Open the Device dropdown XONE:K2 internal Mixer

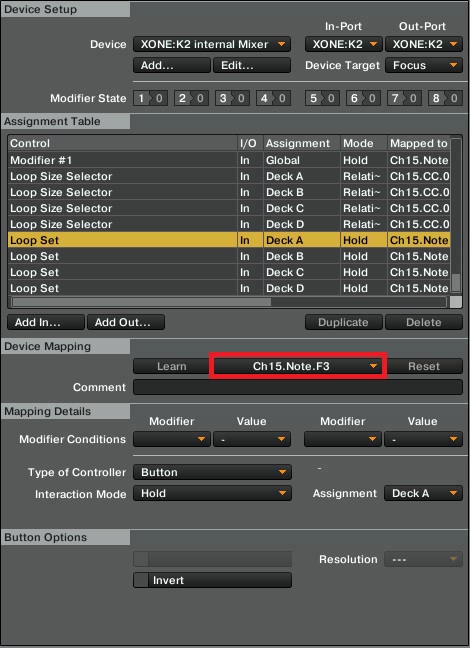coord(212,44)
